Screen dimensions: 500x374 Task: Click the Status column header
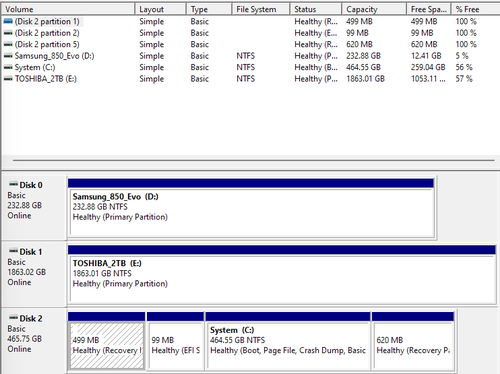coord(316,9)
